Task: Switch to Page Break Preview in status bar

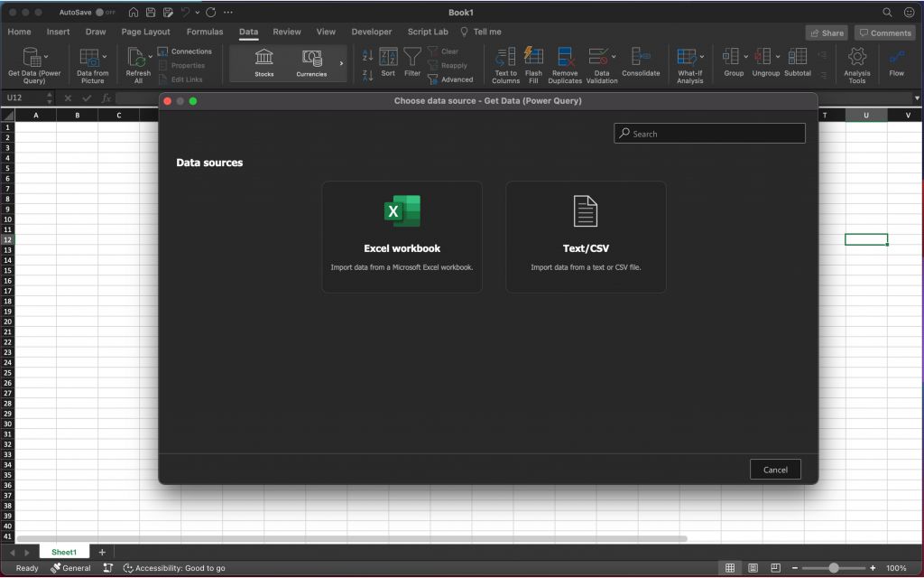Action: click(775, 568)
